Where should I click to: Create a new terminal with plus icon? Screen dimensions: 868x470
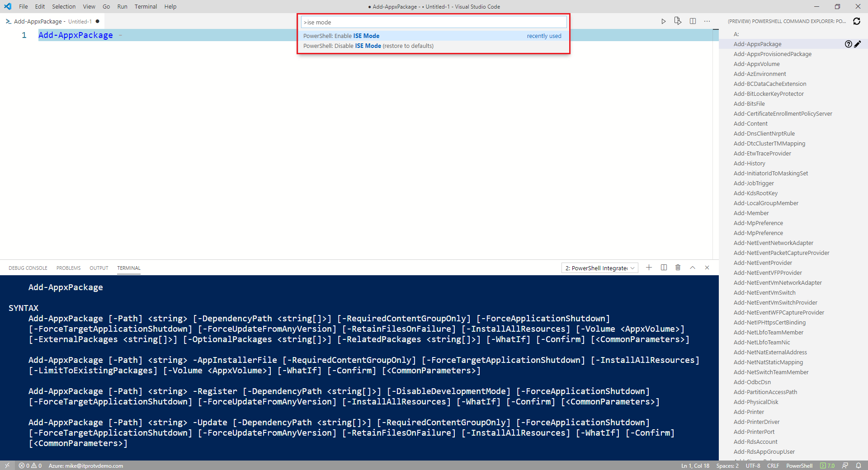tap(649, 268)
